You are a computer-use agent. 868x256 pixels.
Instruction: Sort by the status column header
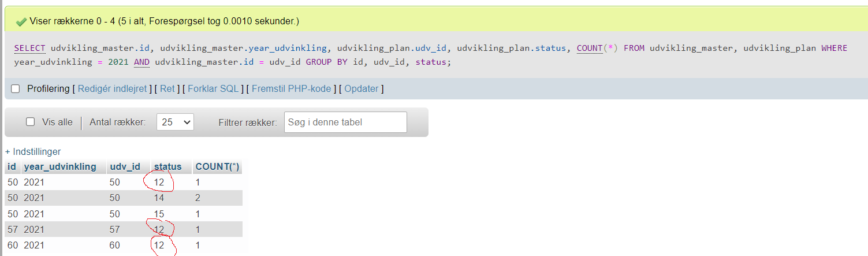tap(167, 167)
